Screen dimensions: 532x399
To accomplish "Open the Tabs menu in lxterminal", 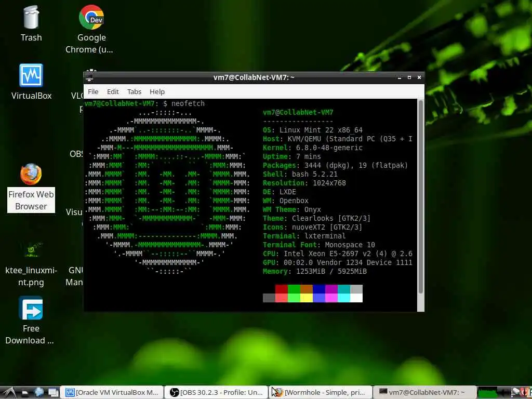I will pos(135,91).
